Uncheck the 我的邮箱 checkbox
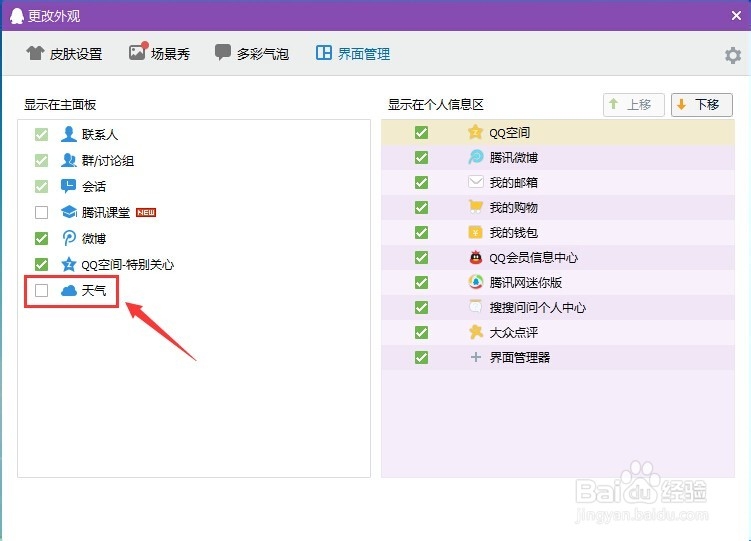The image size is (751, 541). 421,182
